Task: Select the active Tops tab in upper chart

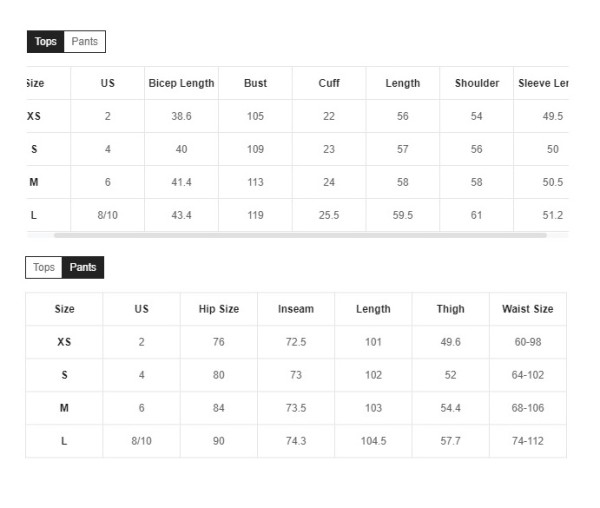Action: (x=46, y=41)
